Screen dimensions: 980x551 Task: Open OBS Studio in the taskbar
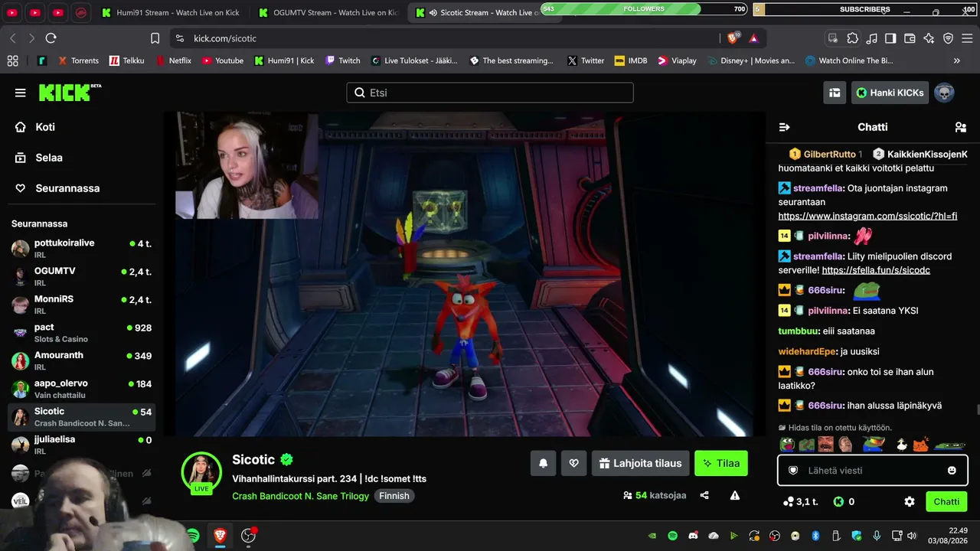pos(248,536)
